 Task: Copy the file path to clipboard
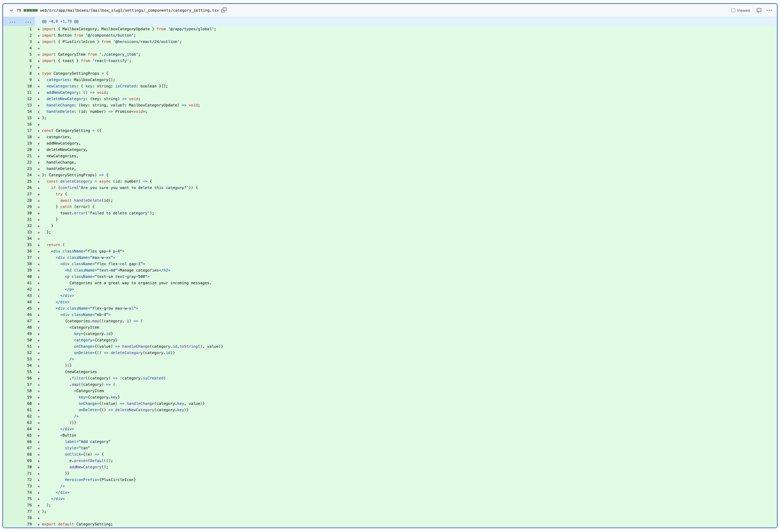point(224,10)
